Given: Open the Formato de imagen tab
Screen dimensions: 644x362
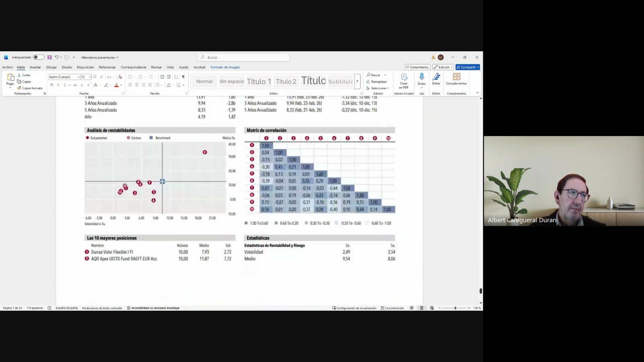Looking at the screenshot, I should point(225,67).
